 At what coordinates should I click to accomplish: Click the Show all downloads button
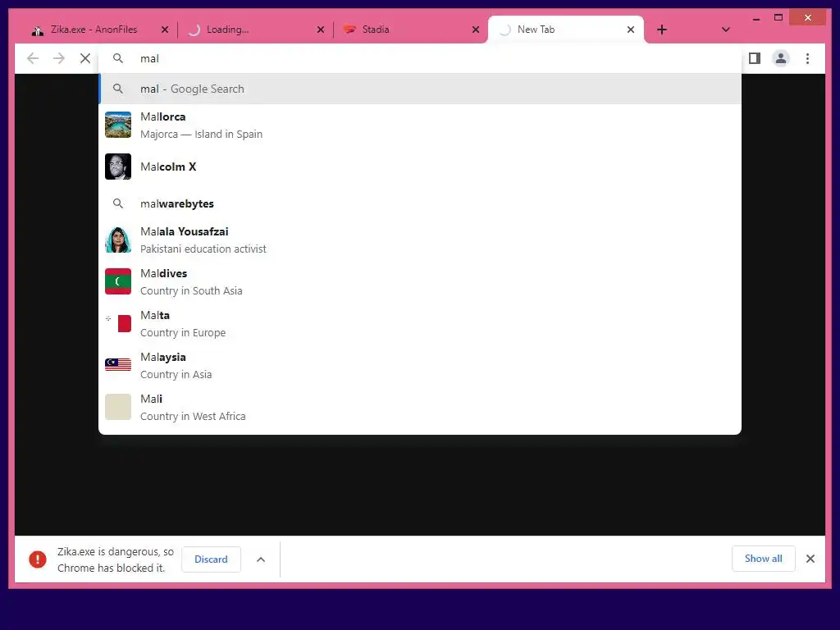[x=764, y=559]
